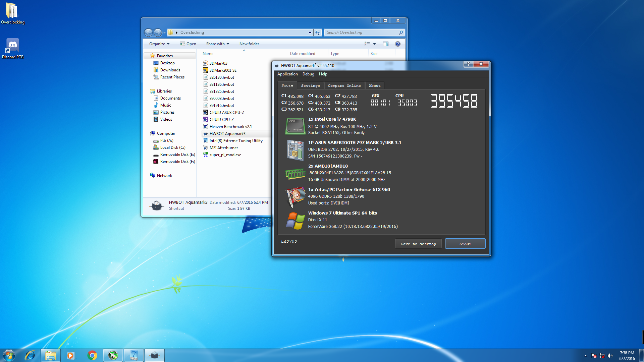
Task: Click the motherboard icon in Aquamark3
Action: [295, 150]
